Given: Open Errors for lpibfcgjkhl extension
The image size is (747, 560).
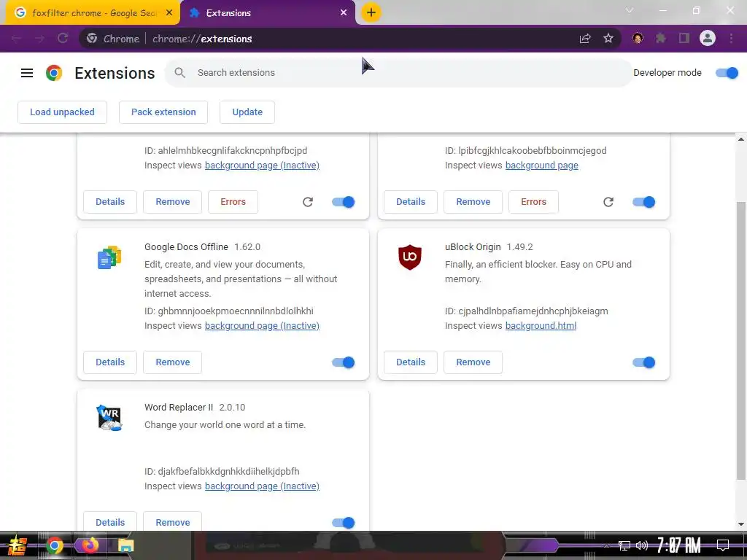Looking at the screenshot, I should [x=533, y=202].
